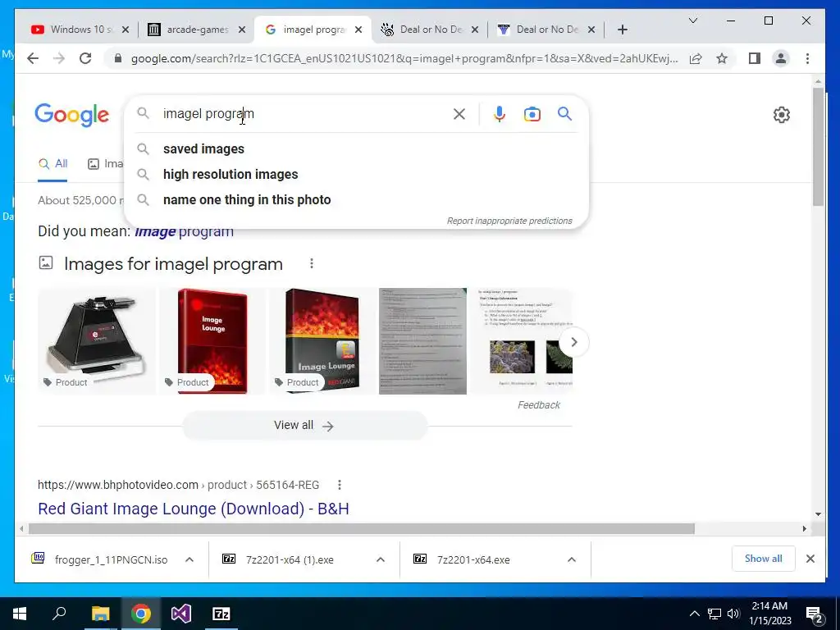This screenshot has width=840, height=630.
Task: Close the arcade-games tab
Action: (x=242, y=30)
